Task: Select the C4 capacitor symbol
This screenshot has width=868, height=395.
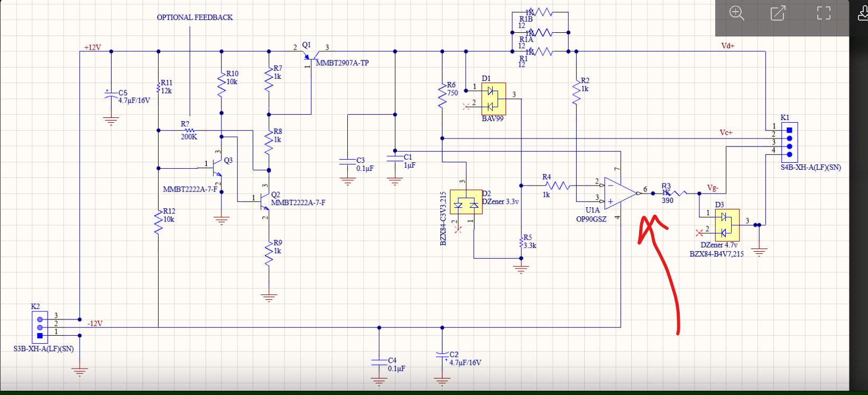Action: coord(379,362)
